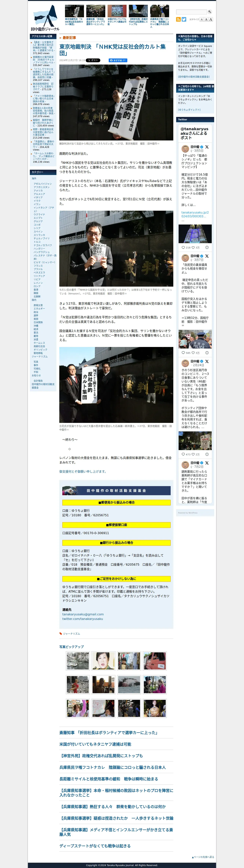This screenshot has width=244, height=868.
Task: Open tweet image of illuminated Tokyo tower building
Action: pos(195,233)
